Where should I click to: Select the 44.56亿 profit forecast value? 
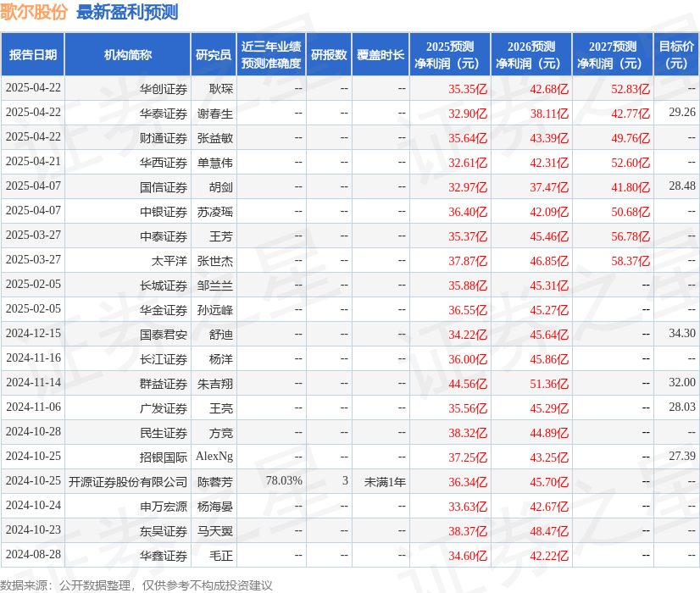coord(468,383)
